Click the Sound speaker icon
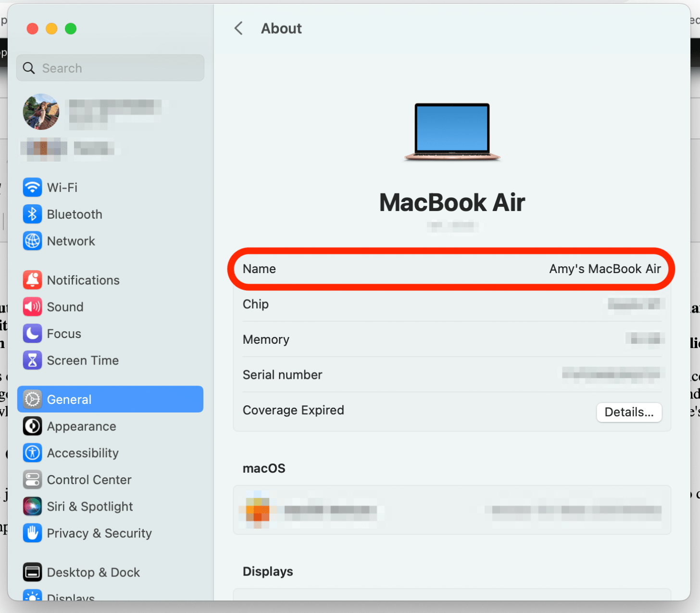This screenshot has height=613, width=700. click(32, 307)
